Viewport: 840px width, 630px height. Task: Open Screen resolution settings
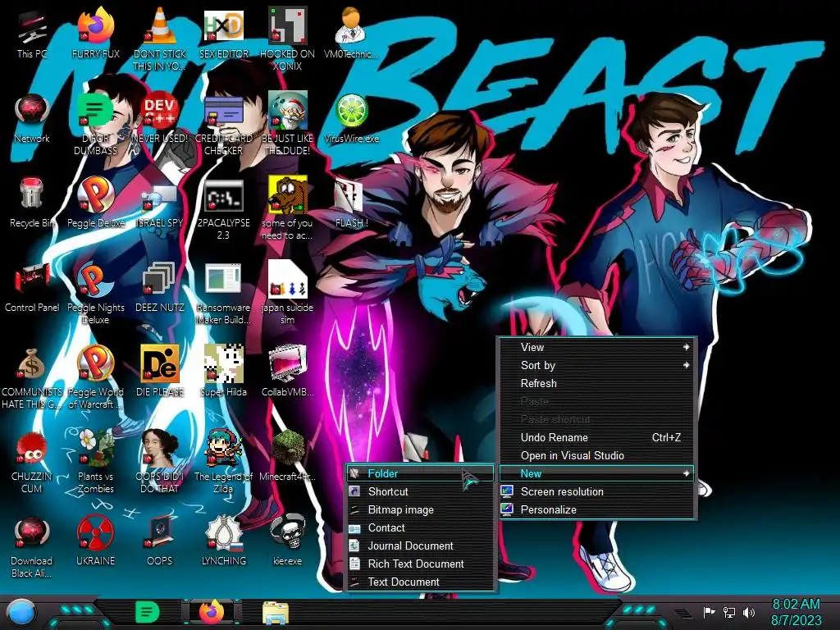(598, 492)
